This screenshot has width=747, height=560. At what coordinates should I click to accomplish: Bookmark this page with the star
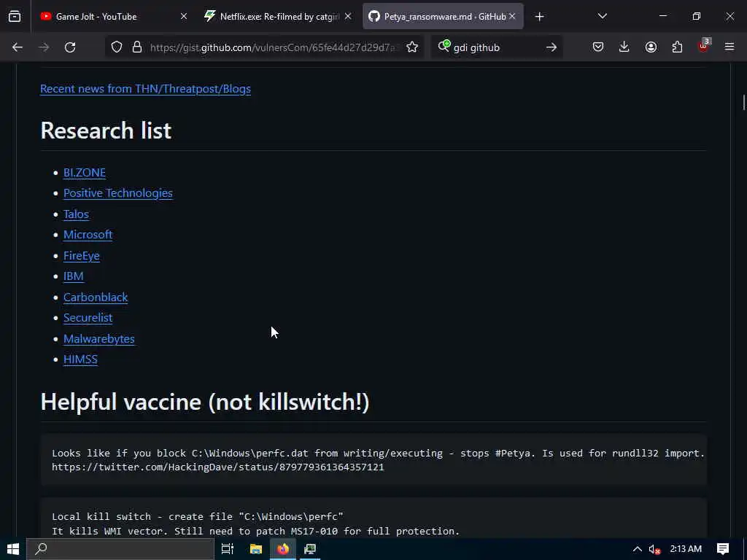(412, 47)
